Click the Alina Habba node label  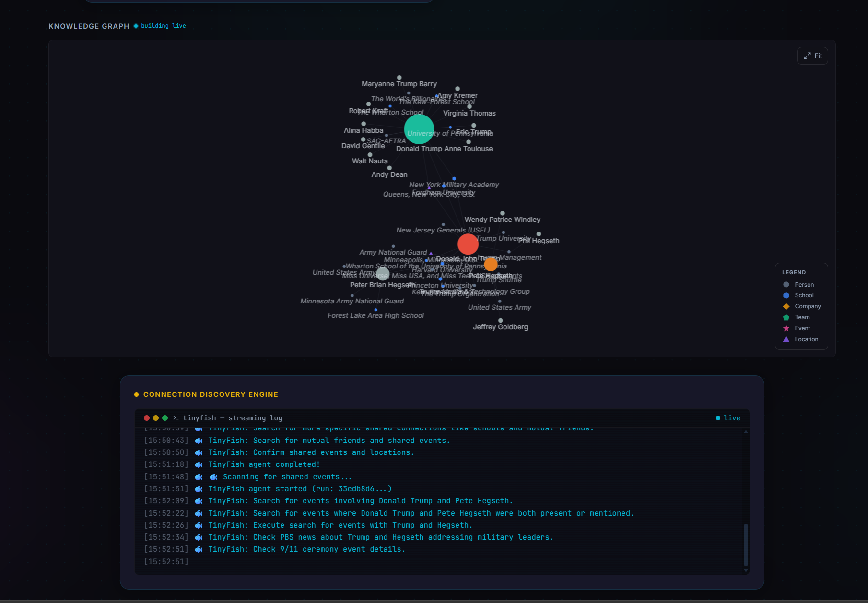[x=364, y=130]
